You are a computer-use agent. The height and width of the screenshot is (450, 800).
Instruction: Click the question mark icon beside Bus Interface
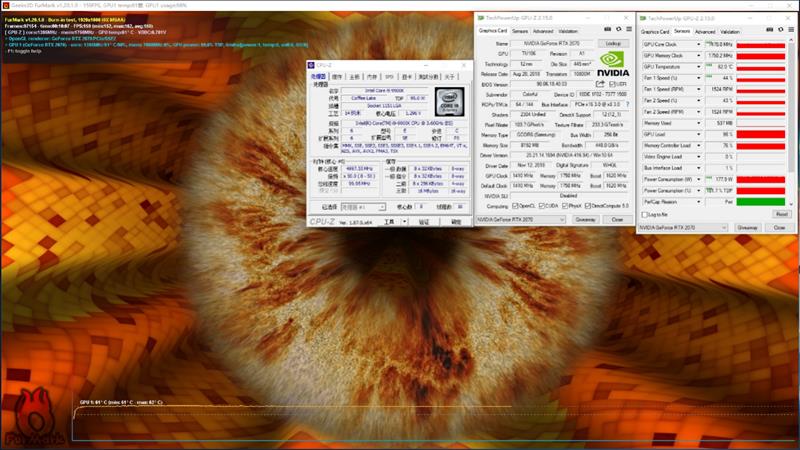(627, 104)
